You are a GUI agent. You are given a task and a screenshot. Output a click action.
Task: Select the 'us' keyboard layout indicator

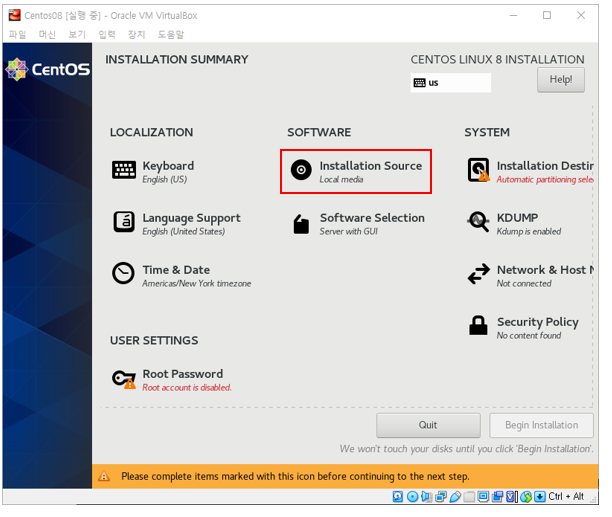[x=450, y=83]
